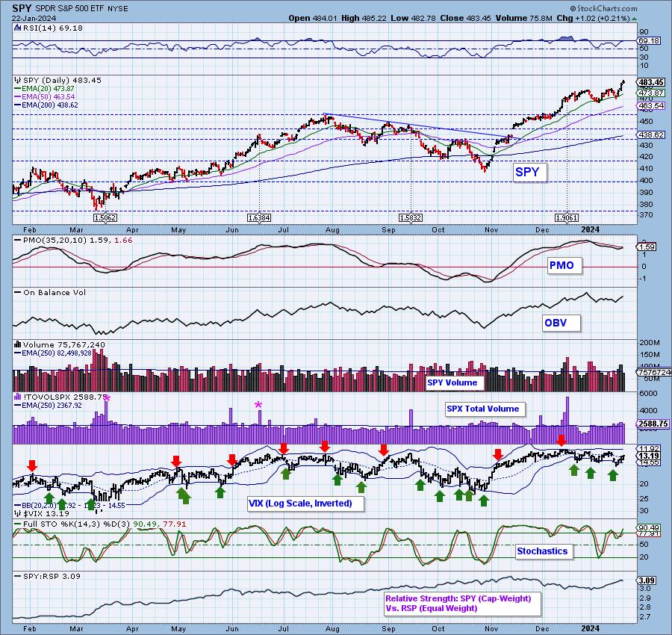Click the 1.9061 marker label on the price chart
This screenshot has height=635, width=672.
coord(567,218)
